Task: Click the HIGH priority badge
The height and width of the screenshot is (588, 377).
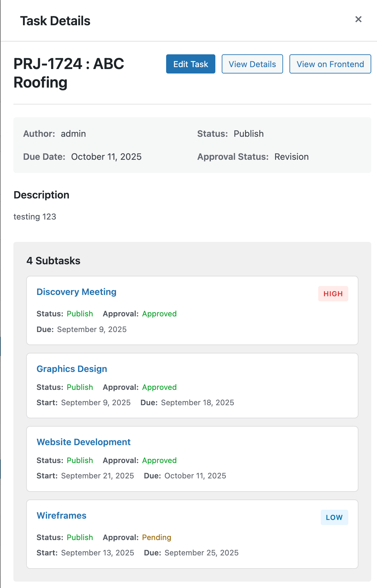Action: click(333, 294)
